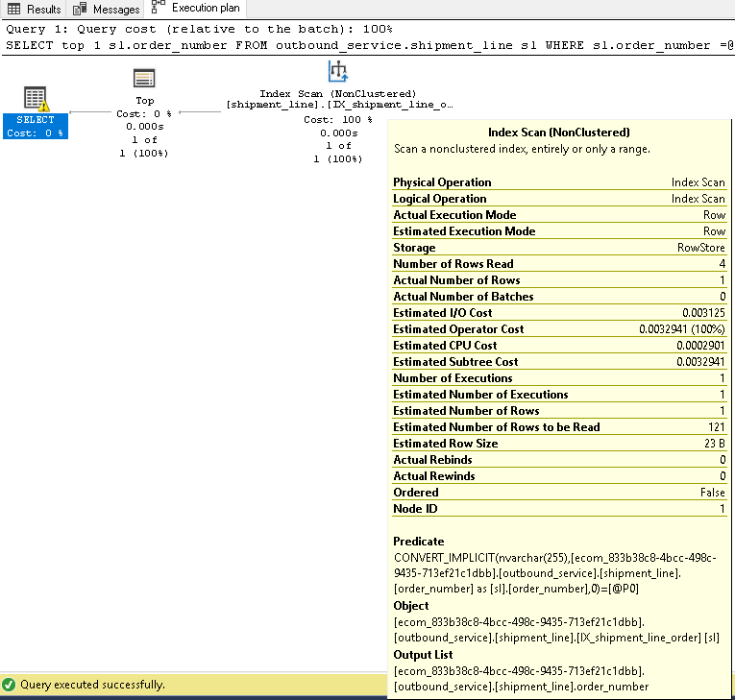Open the Results tab
The width and height of the screenshot is (735, 700).
click(x=34, y=9)
